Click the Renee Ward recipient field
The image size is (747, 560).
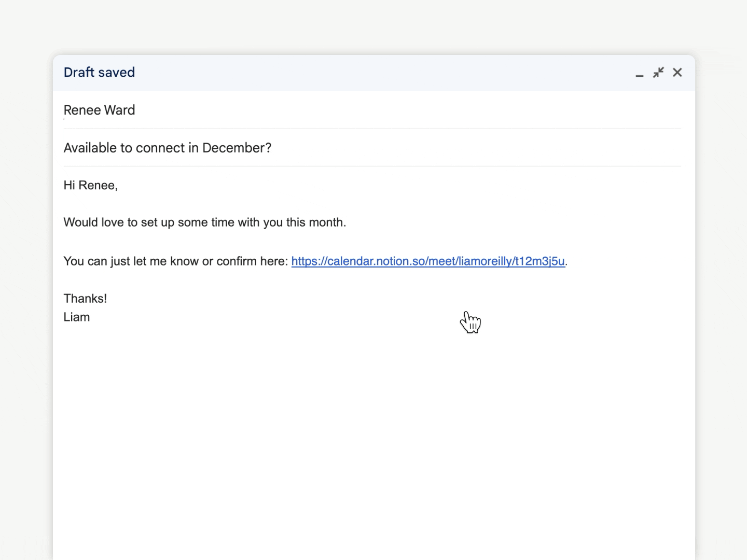(99, 110)
